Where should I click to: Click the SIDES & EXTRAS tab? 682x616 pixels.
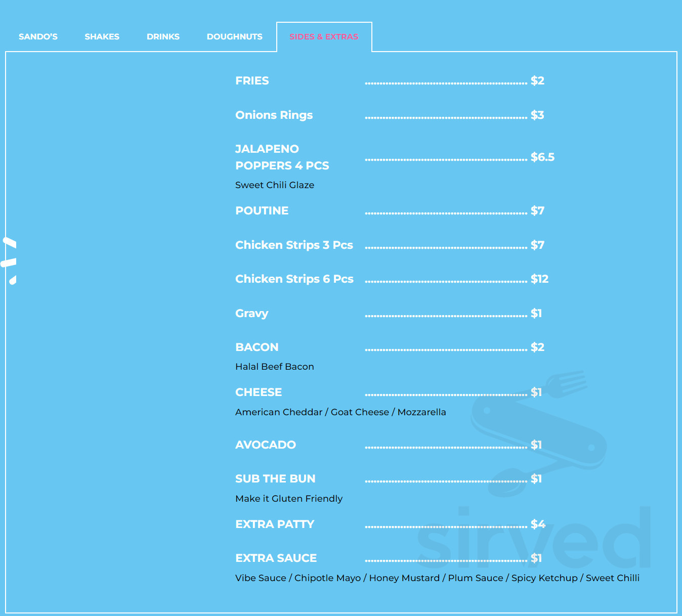pyautogui.click(x=324, y=36)
